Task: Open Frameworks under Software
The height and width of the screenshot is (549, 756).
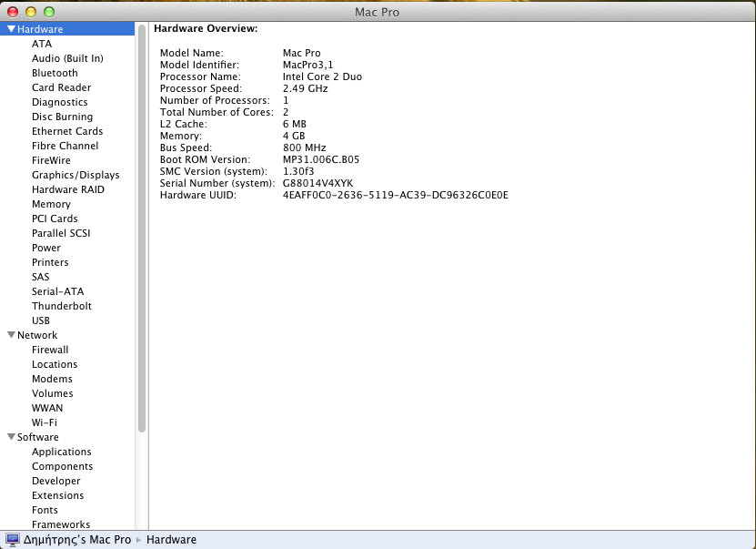Action: pos(61,524)
